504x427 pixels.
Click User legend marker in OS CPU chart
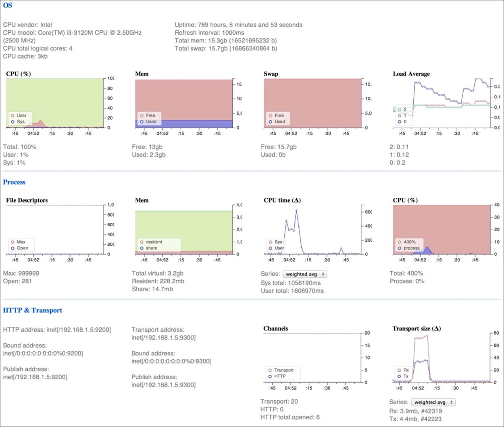pos(12,115)
